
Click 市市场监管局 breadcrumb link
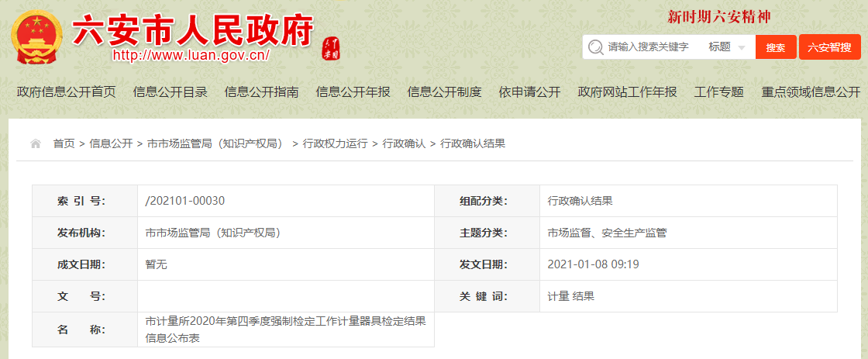[x=215, y=143]
